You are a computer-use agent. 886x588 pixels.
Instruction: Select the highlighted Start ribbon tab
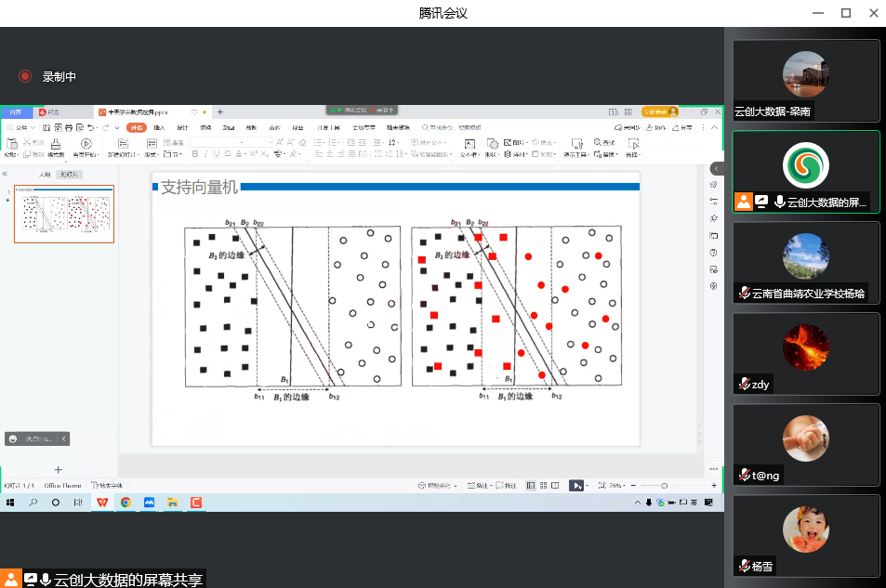pyautogui.click(x=137, y=127)
